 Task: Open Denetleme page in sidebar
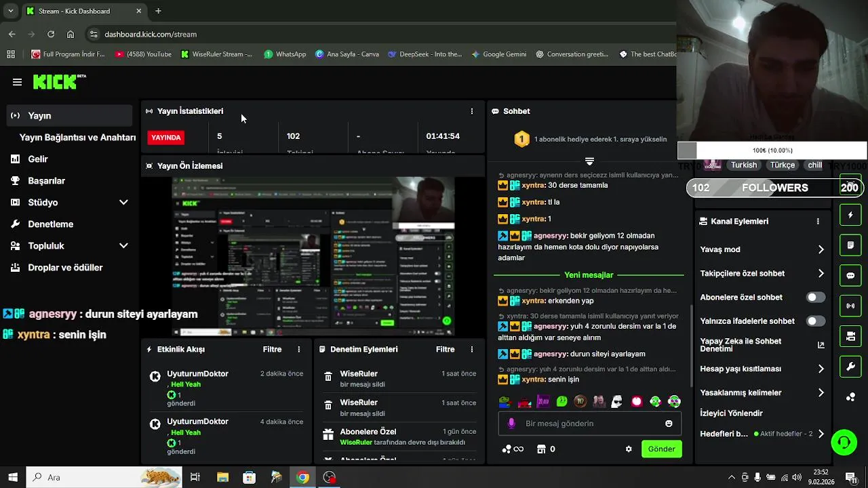coord(50,224)
